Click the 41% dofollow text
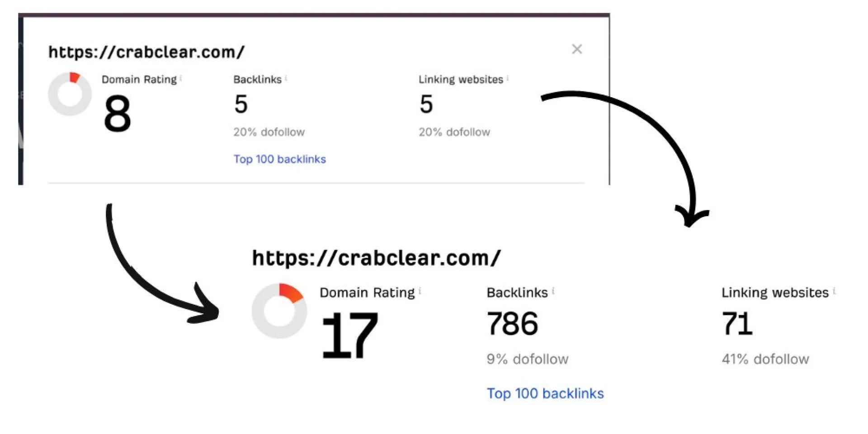 (x=765, y=359)
